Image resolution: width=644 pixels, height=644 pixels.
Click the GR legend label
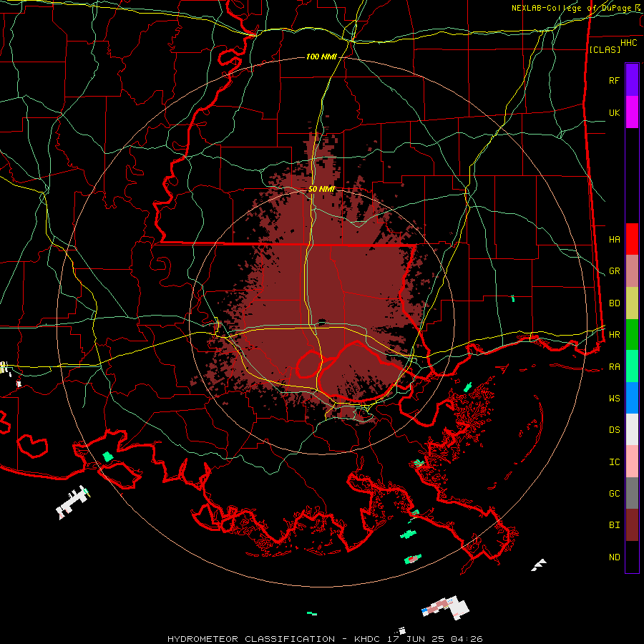pyautogui.click(x=614, y=271)
